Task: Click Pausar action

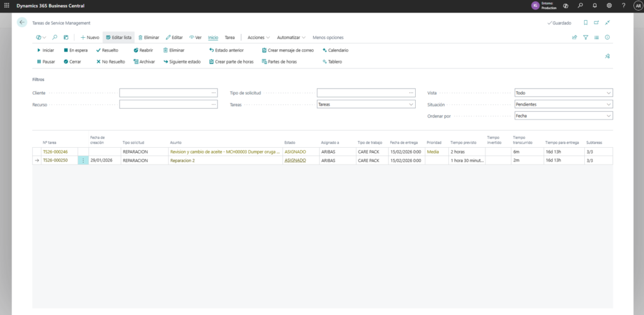Action: coord(46,62)
